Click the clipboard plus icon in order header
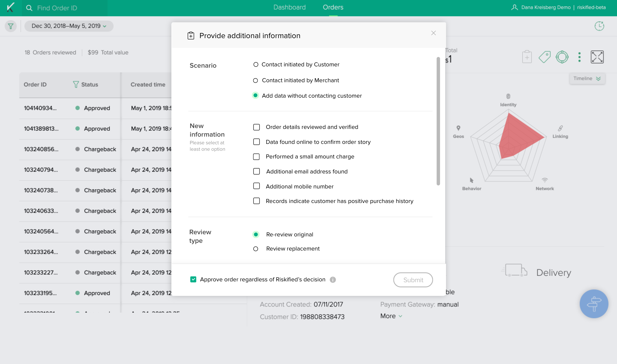The image size is (617, 364). tap(527, 57)
